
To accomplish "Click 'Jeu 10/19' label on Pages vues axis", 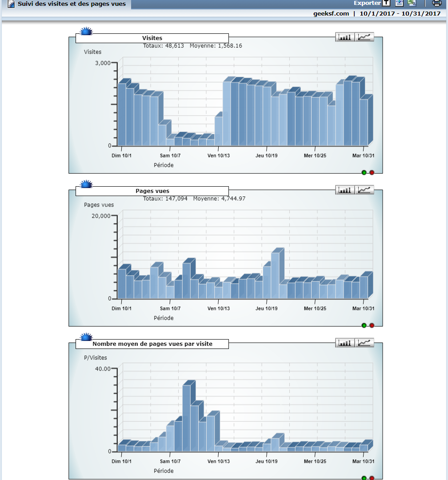I will click(267, 308).
